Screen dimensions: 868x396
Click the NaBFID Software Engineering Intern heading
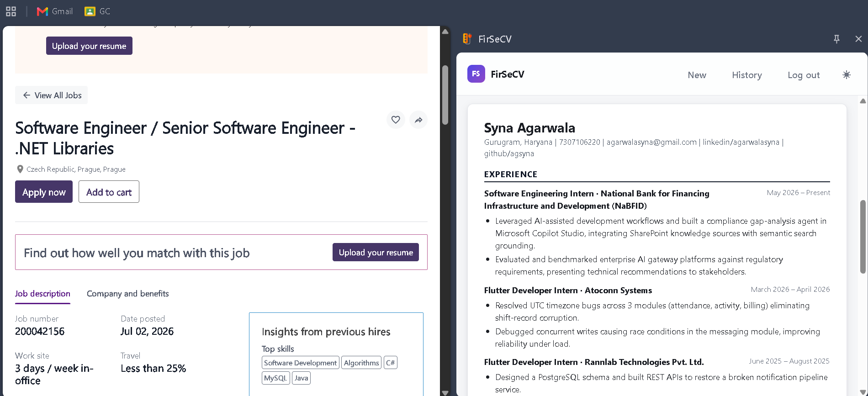[x=597, y=200]
